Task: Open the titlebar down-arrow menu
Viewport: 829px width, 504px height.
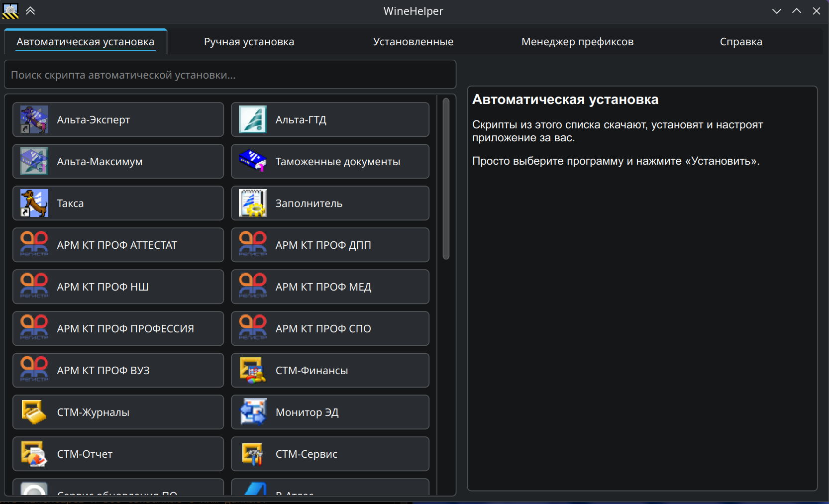Action: (776, 10)
